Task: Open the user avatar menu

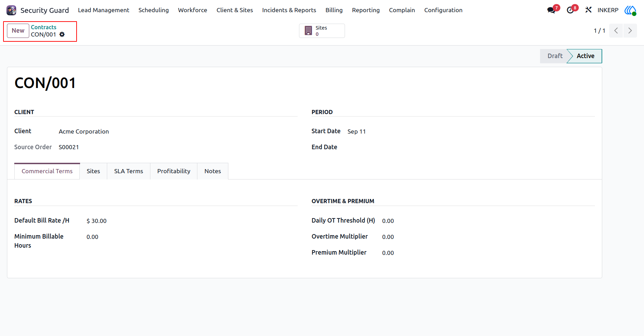Action: point(630,10)
